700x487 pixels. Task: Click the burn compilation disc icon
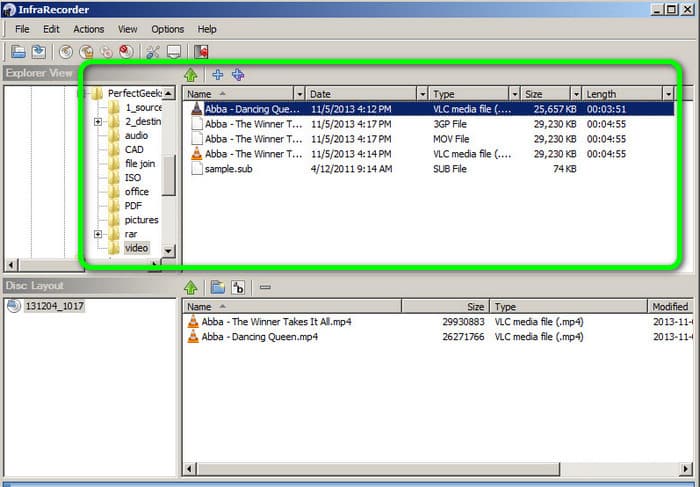click(66, 52)
